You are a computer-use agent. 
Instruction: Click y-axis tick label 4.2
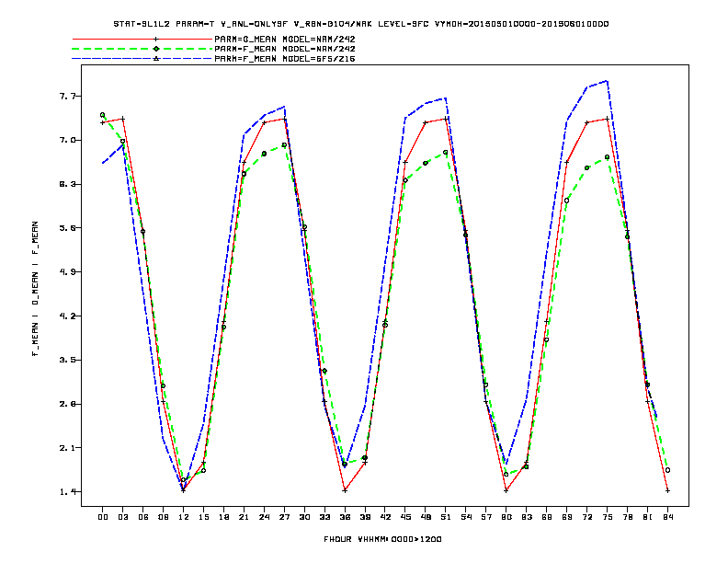(x=67, y=316)
